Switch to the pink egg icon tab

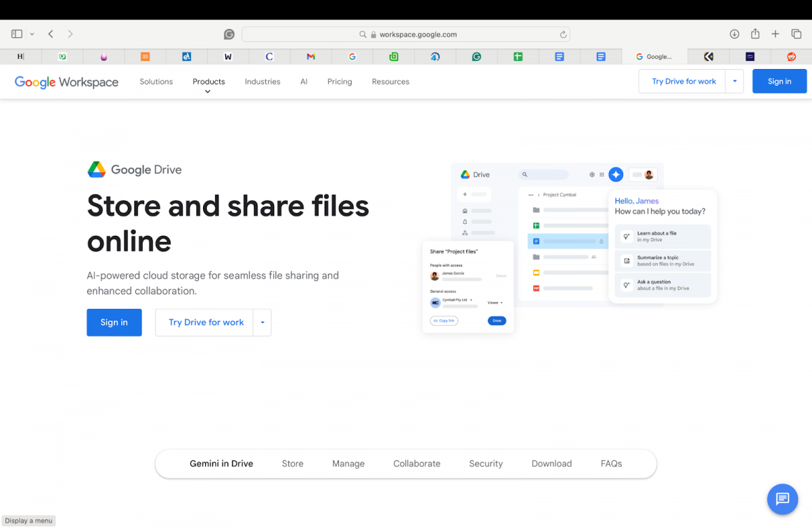point(104,57)
